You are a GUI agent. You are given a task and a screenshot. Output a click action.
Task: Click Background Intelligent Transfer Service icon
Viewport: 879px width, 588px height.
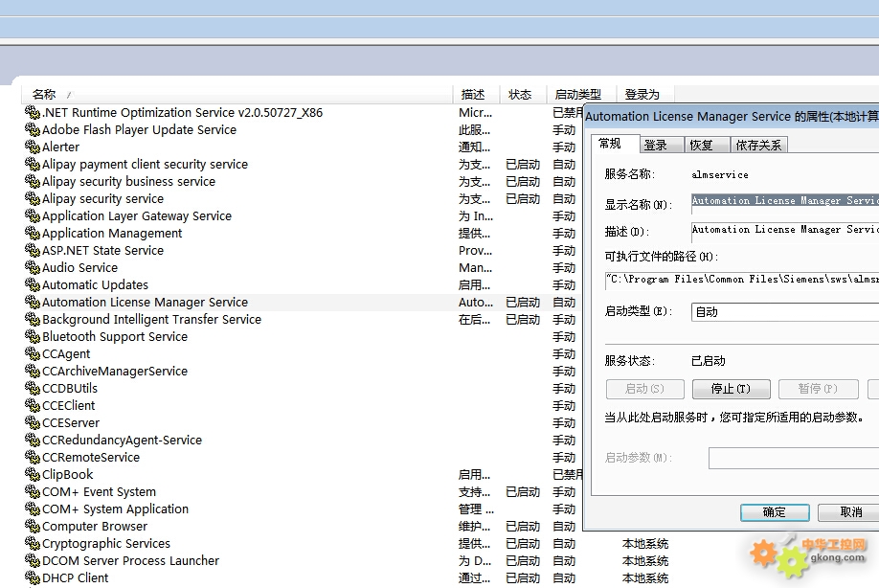33,320
